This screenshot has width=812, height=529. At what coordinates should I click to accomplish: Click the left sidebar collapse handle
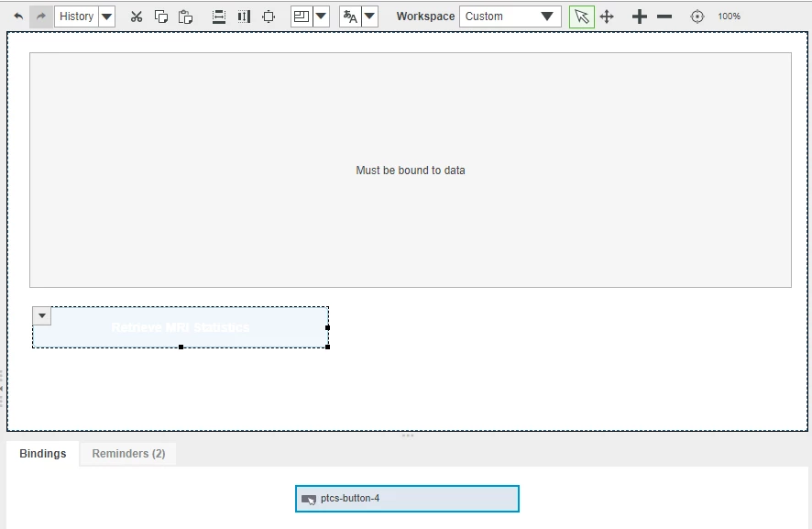[x=2, y=388]
